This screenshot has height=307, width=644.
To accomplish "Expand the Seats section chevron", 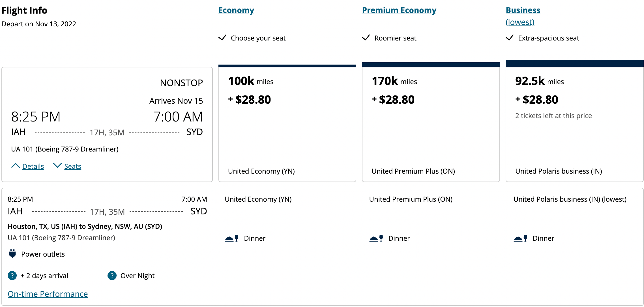I will pos(58,166).
